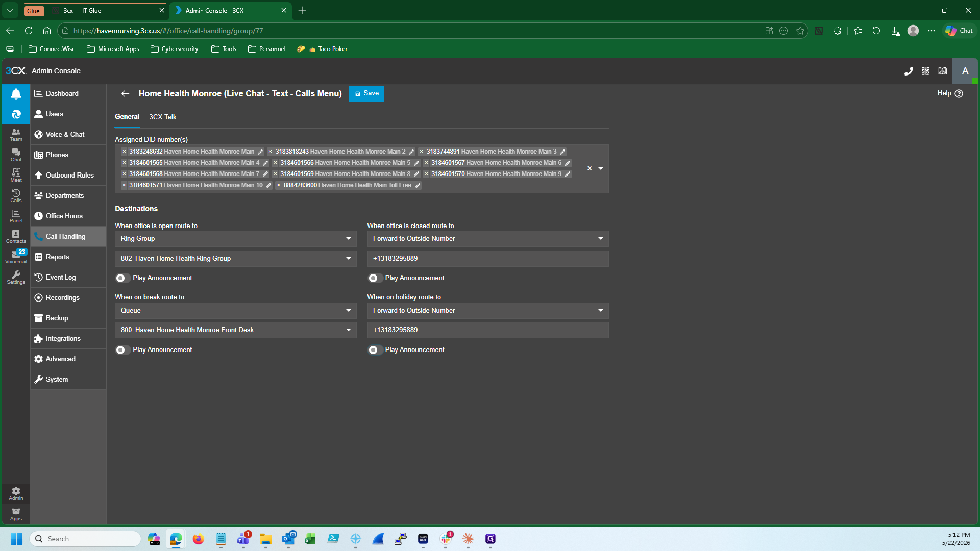Open the Panel sidebar icon

coord(16,216)
